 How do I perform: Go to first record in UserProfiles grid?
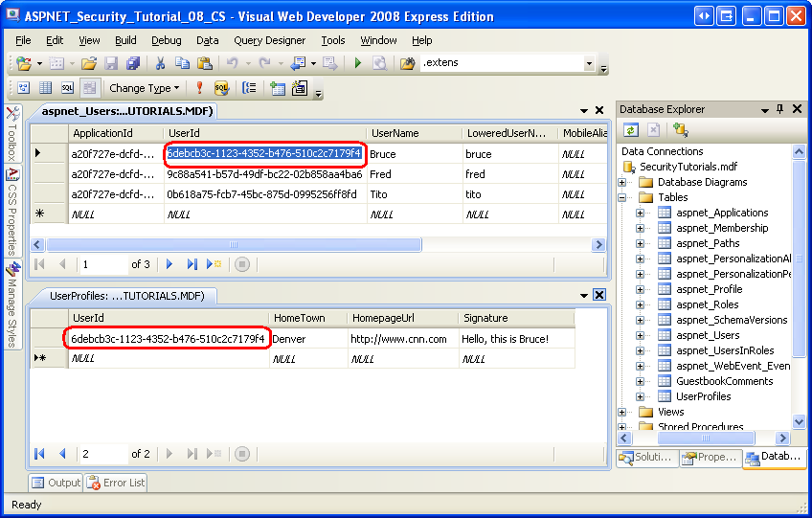(x=39, y=454)
